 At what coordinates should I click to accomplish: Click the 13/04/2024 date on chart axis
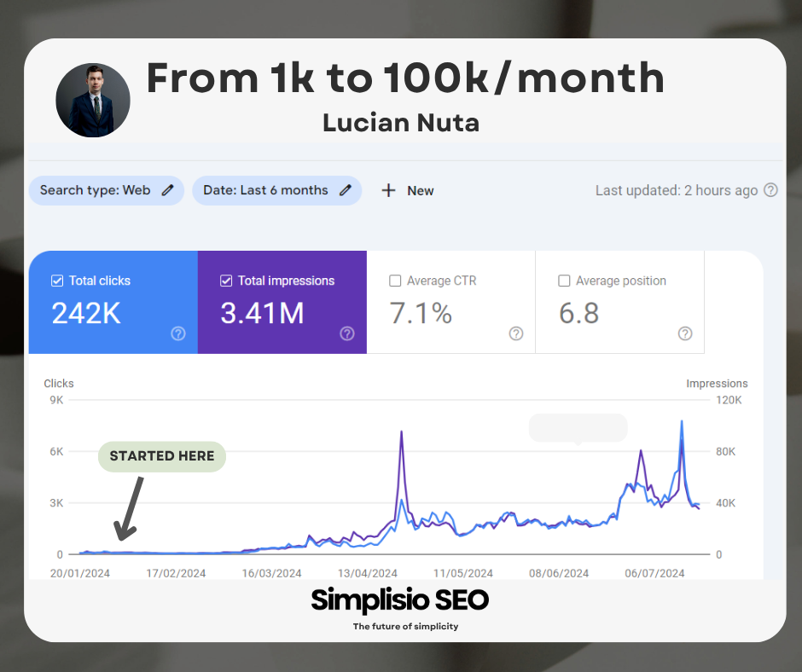(x=368, y=573)
